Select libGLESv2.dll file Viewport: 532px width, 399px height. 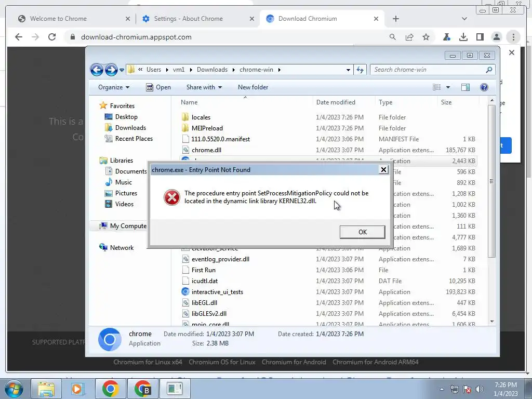tap(209, 313)
